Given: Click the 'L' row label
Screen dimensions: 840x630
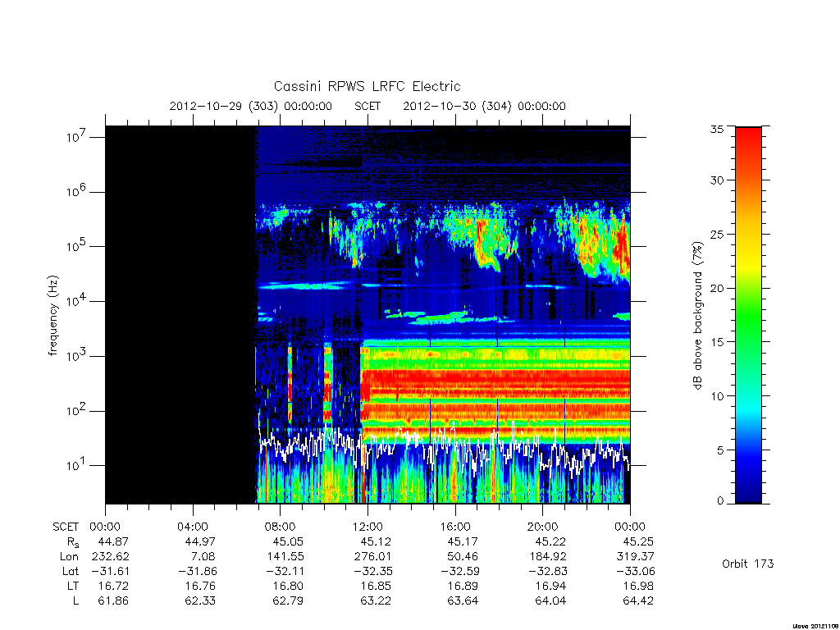Looking at the screenshot, I should pyautogui.click(x=75, y=600).
